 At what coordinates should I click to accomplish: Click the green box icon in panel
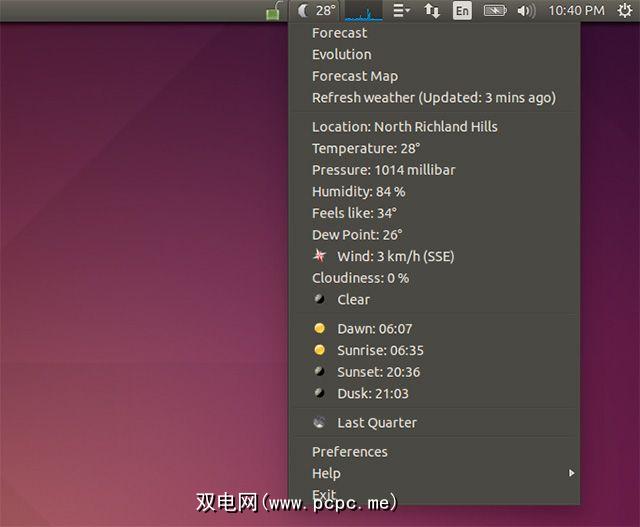(x=273, y=12)
